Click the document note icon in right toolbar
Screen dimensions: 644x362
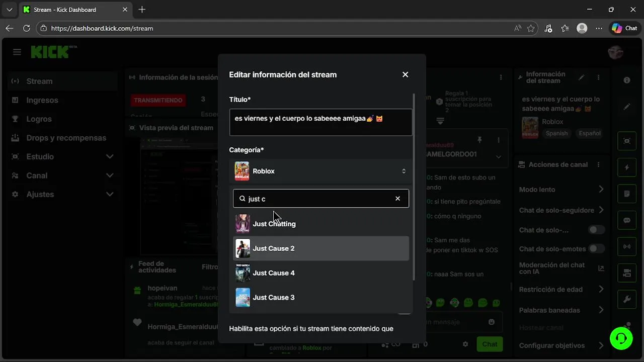click(x=627, y=194)
